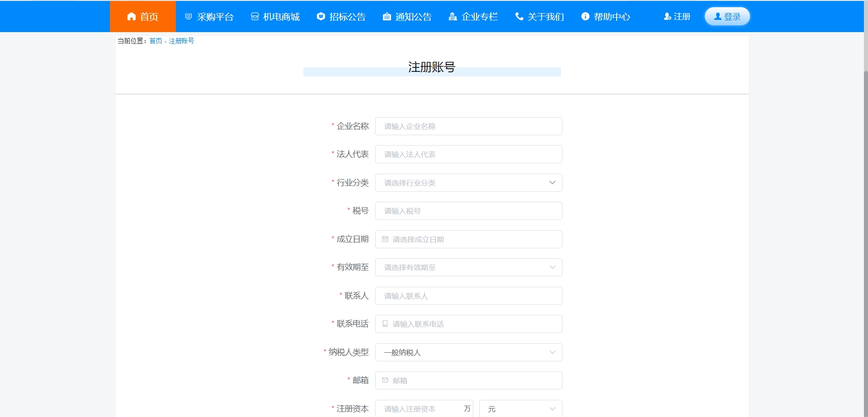Viewport: 868px width, 417px height.
Task: Open the 成立日期 date picker field
Action: point(468,239)
